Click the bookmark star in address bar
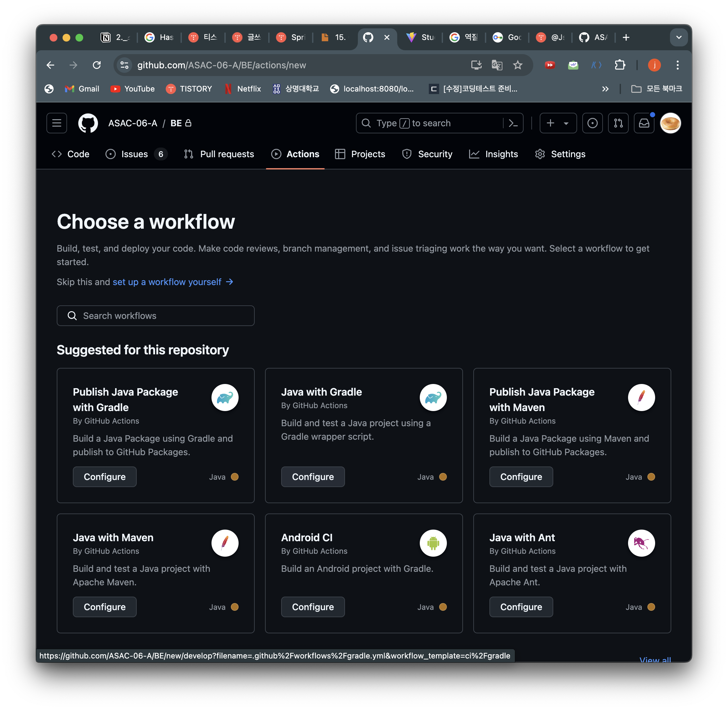This screenshot has height=710, width=728. click(x=517, y=65)
